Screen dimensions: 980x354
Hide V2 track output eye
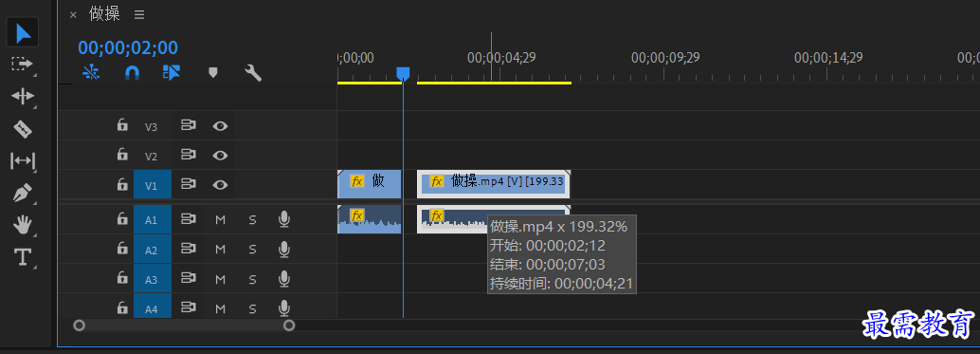[219, 155]
